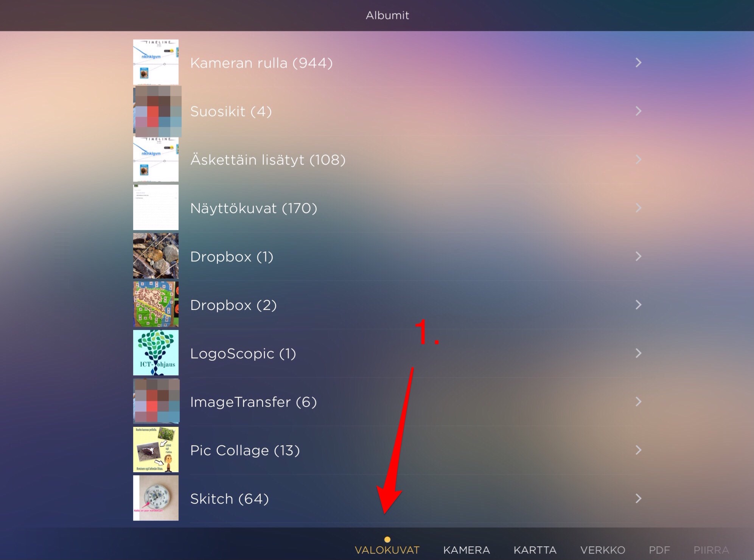Expand the Suosikit (4) row chevron
Viewport: 754px width, 560px height.
pyautogui.click(x=638, y=111)
